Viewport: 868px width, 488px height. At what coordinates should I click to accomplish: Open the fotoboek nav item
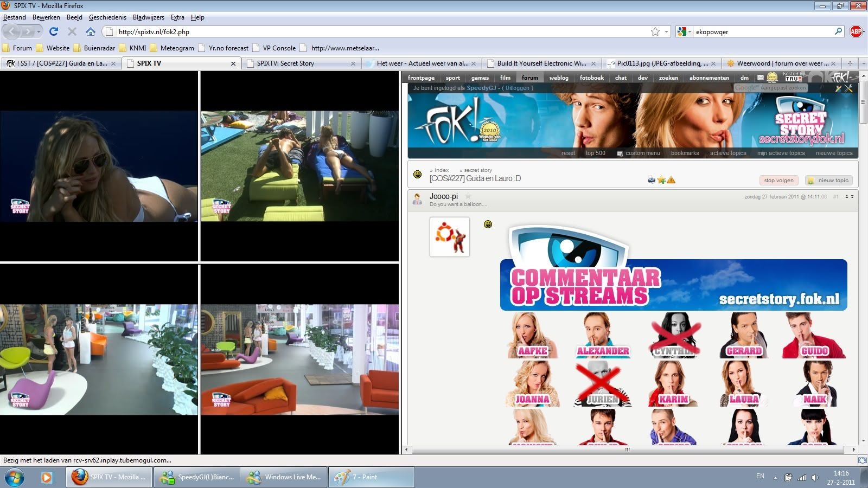tap(591, 78)
